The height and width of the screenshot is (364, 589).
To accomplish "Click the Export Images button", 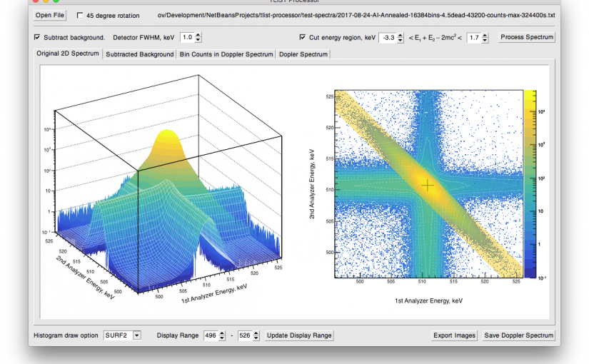I will (x=455, y=335).
